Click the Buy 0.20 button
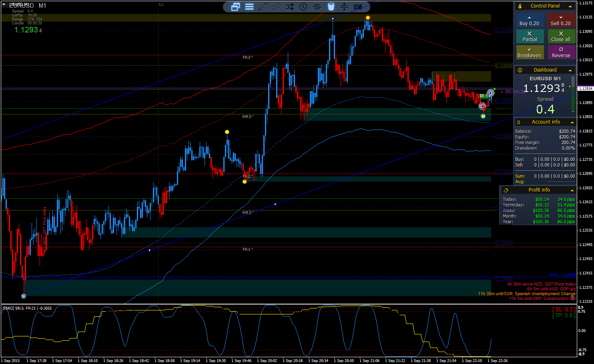594x364 pixels. (x=530, y=20)
